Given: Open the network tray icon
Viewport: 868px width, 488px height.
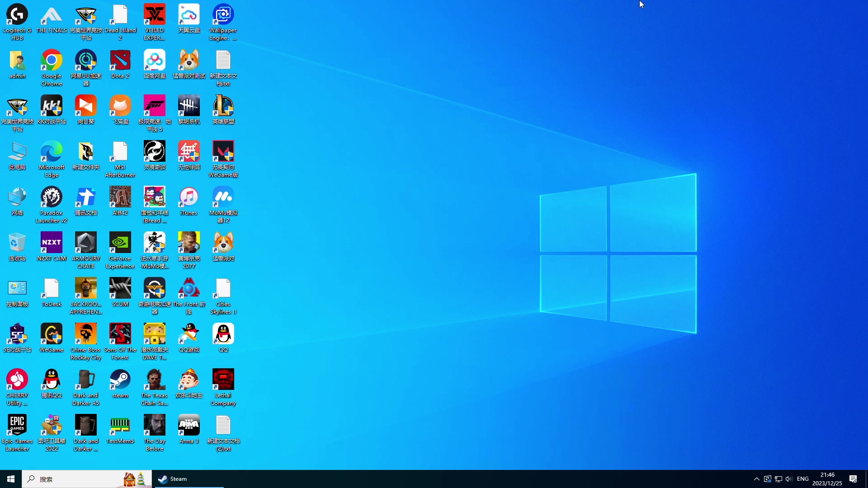Looking at the screenshot, I should click(778, 479).
